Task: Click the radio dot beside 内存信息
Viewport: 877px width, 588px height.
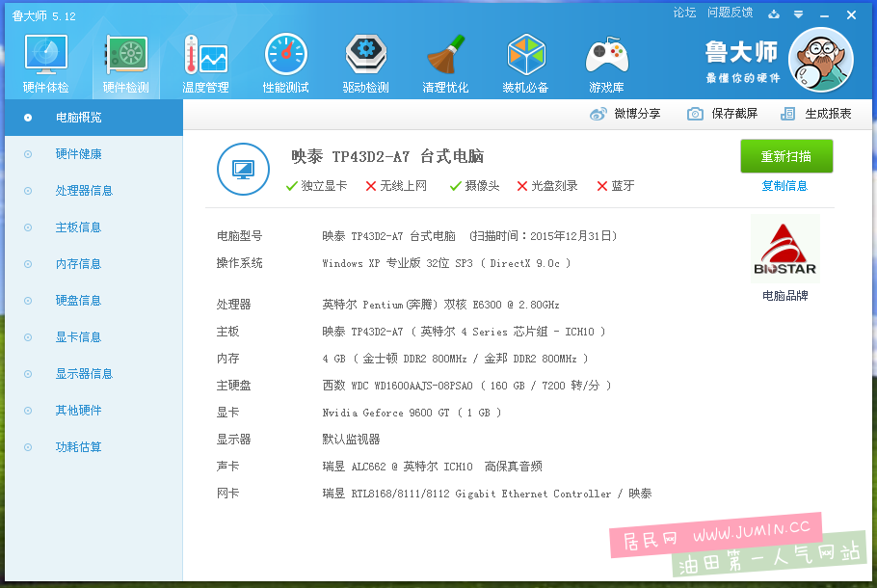Action: pyautogui.click(x=28, y=264)
